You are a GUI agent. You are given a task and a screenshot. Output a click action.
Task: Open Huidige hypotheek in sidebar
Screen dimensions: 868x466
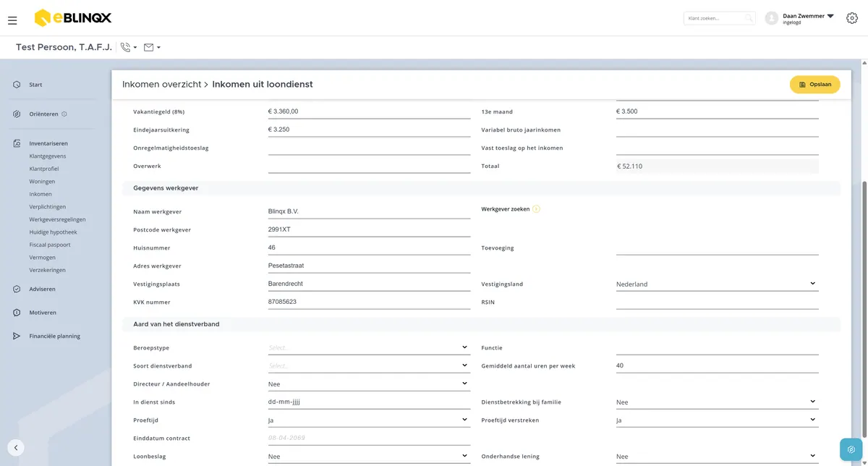(53, 232)
